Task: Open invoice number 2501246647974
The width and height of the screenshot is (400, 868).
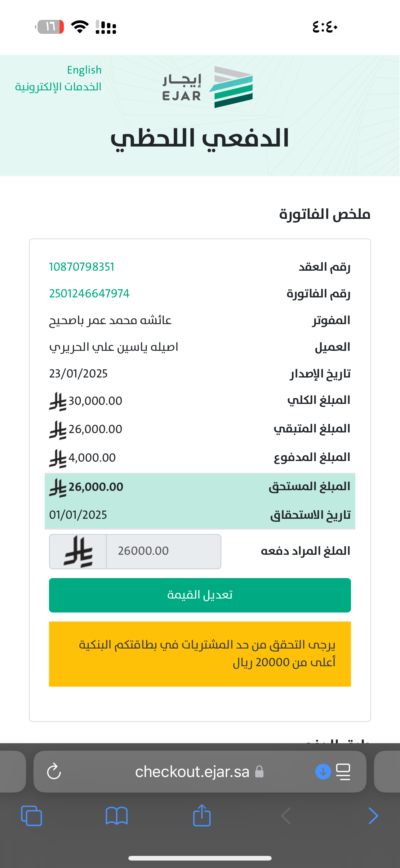Action: pos(89,293)
